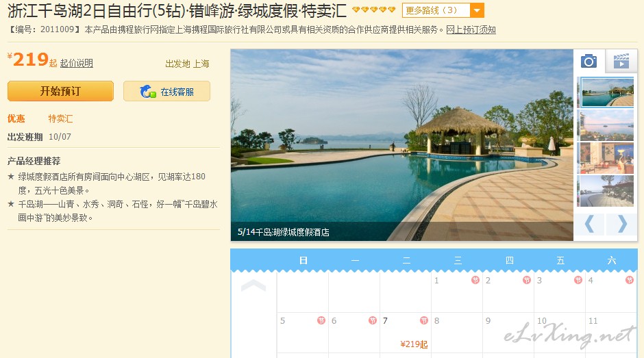The image size is (644, 358).
Task: Open the video clapperboard tab
Action: pos(621,61)
